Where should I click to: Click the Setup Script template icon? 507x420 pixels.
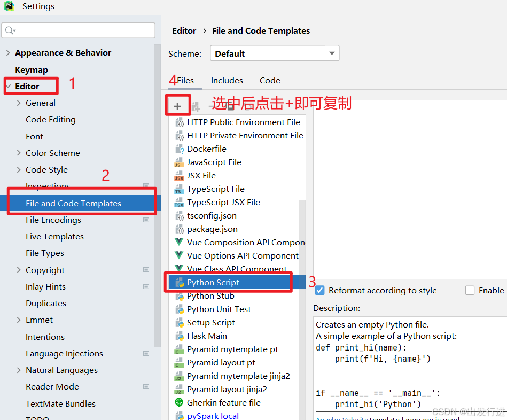(180, 323)
